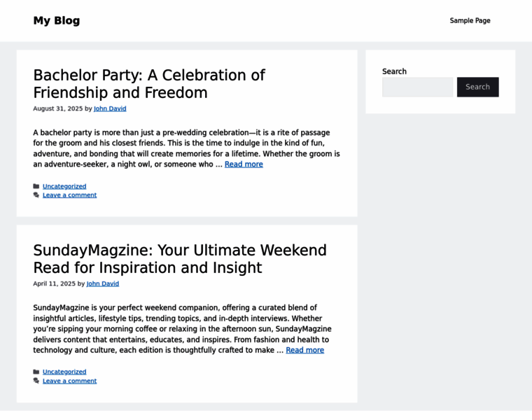Open Uncategorized category under SundayMagzine post
Image resolution: width=532 pixels, height=420 pixels.
(64, 372)
